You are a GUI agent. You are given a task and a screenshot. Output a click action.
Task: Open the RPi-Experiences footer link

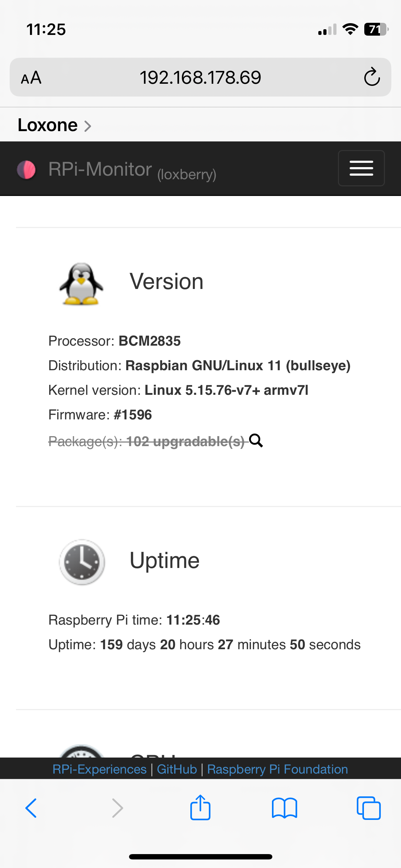pos(99,769)
